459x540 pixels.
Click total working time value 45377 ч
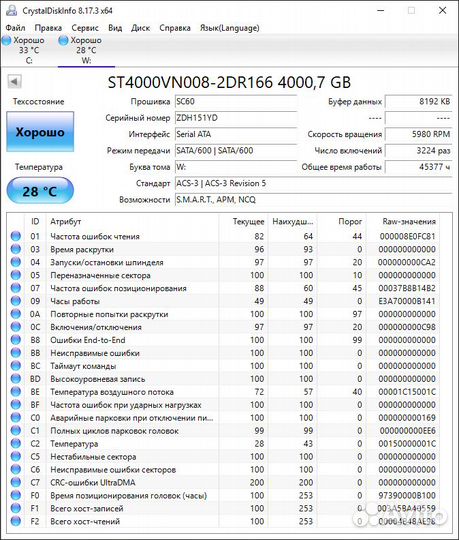coord(418,167)
